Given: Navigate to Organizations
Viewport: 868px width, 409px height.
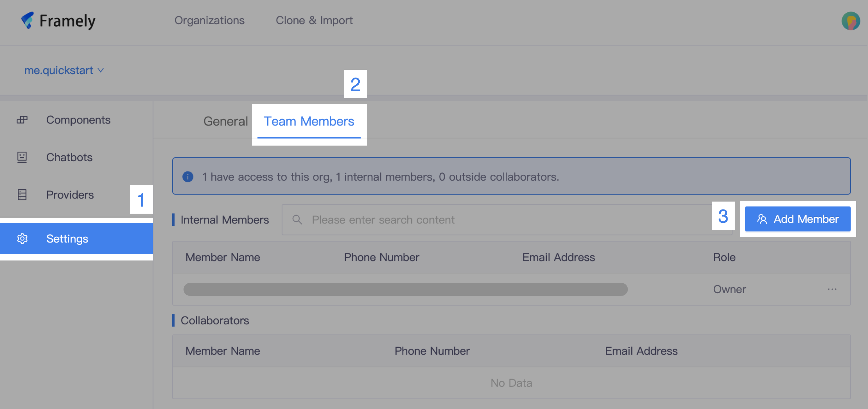Looking at the screenshot, I should (x=209, y=20).
